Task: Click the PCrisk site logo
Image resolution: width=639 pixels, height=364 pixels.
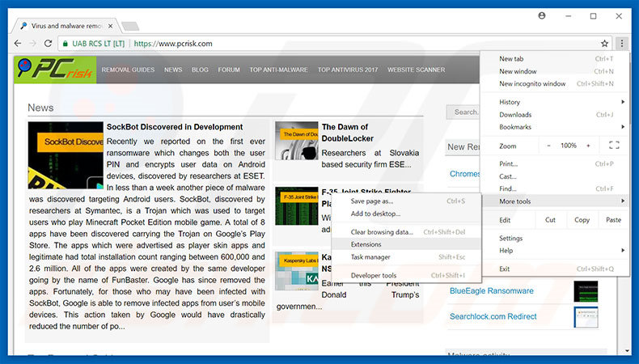Action: click(x=55, y=70)
